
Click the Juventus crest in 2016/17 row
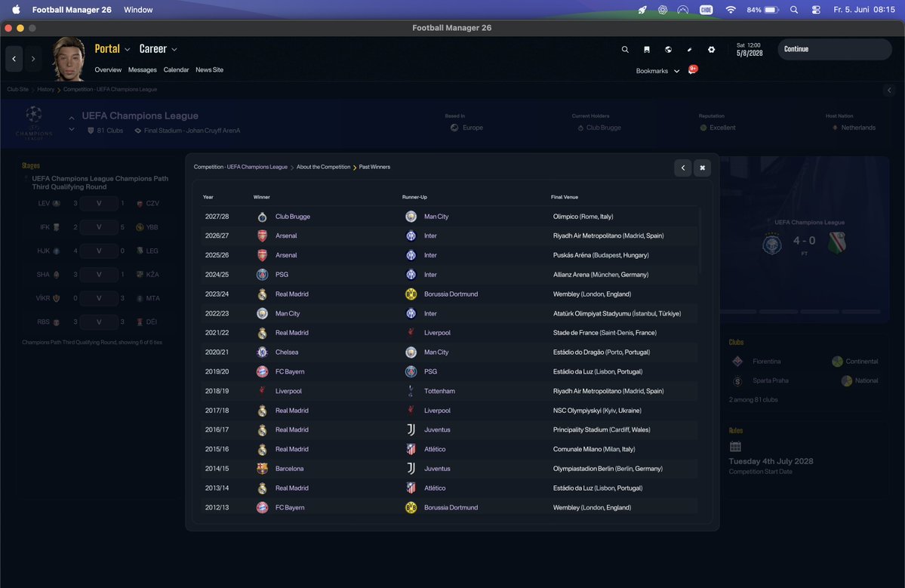point(411,430)
